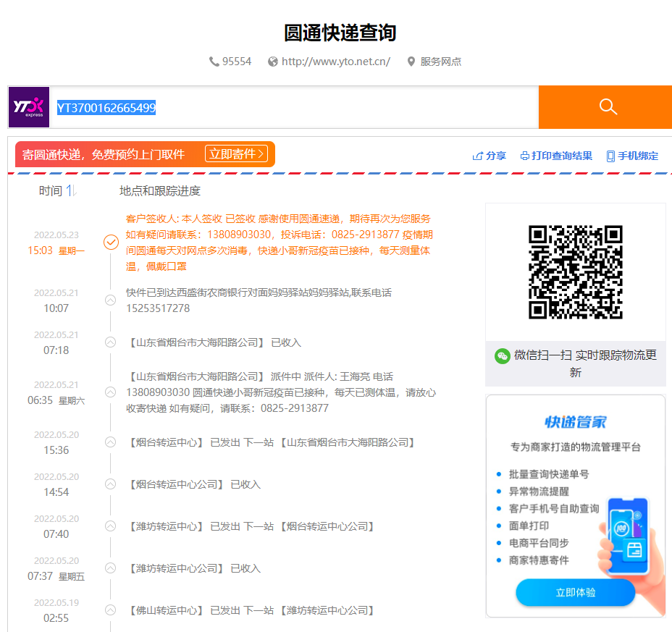
Task: Click the orange signed checkmark status icon
Action: (111, 242)
